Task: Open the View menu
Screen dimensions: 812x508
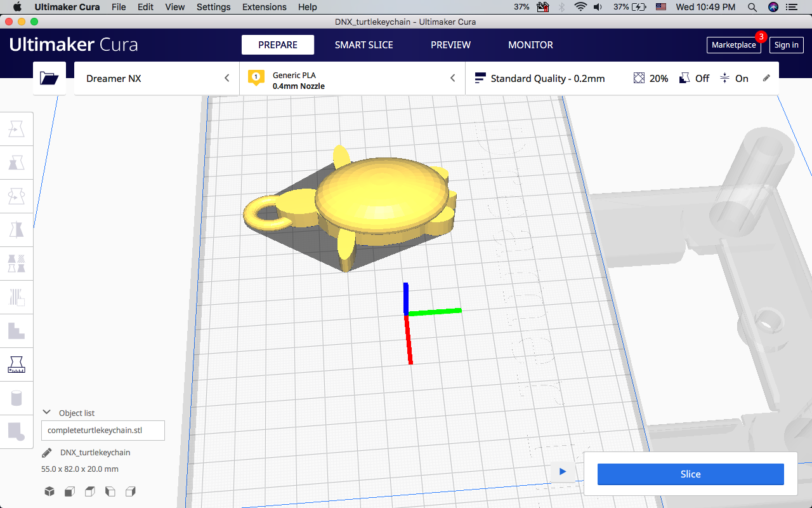Action: click(175, 7)
